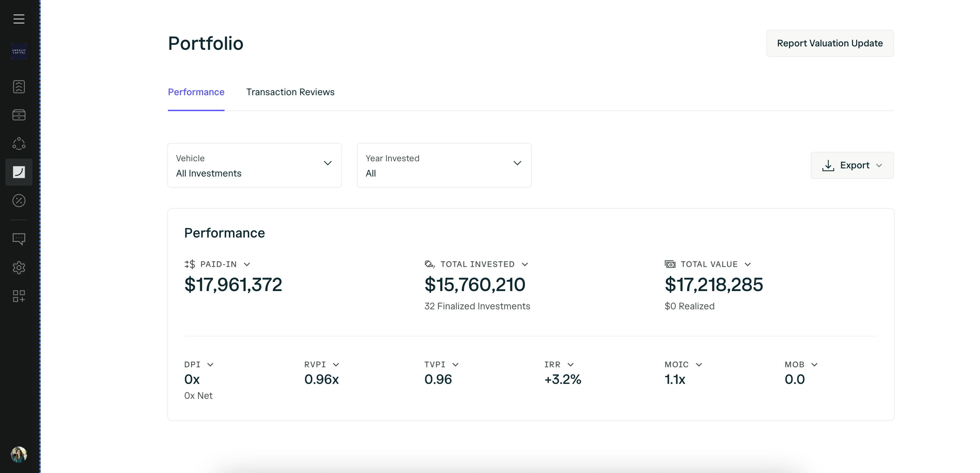
Task: Open the Export dropdown button
Action: (x=852, y=165)
